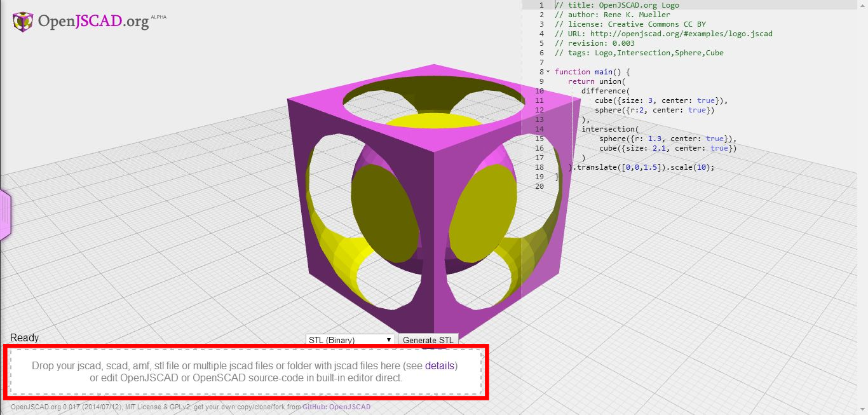This screenshot has width=868, height=415.
Task: Click the 'cube({size: 3, center: true}),' line
Action: (661, 100)
